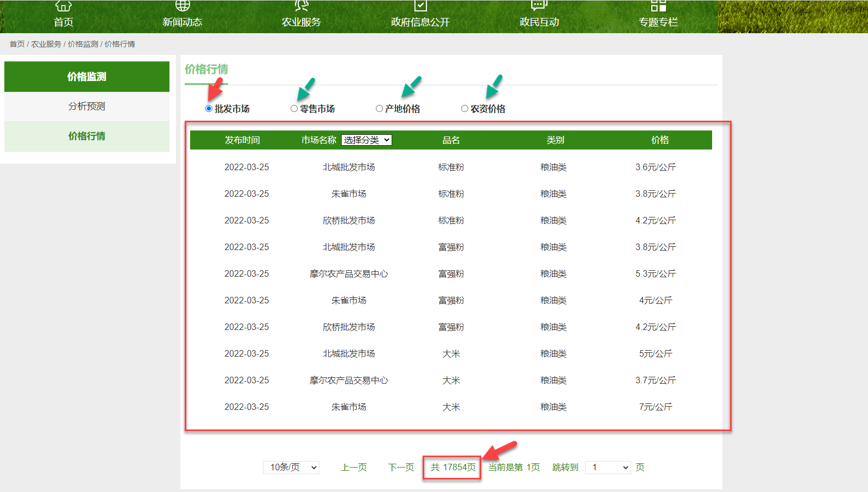
Task: Click the 上一页 previous page link
Action: (x=354, y=468)
